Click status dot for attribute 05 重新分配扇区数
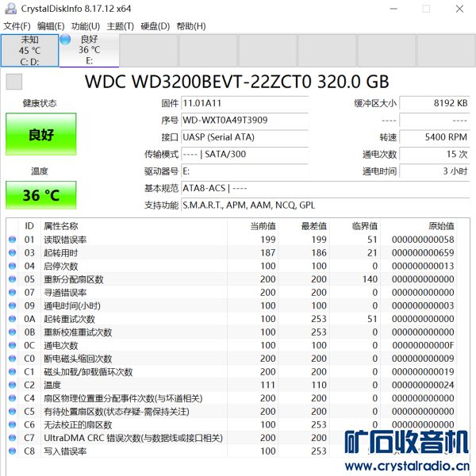 (12, 279)
